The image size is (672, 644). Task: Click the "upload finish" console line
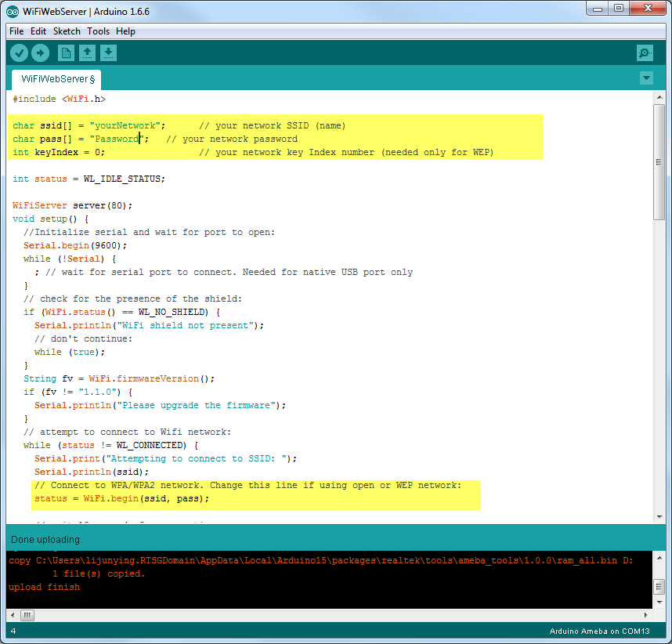(x=44, y=587)
